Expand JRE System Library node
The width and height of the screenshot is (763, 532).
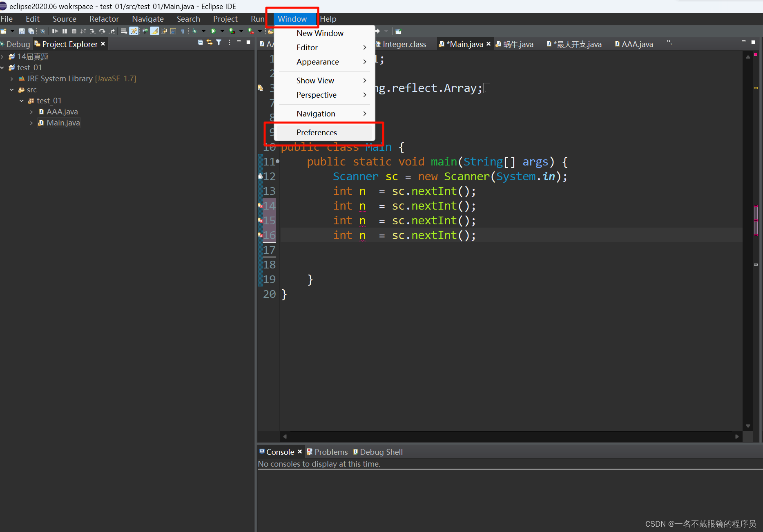(x=11, y=78)
